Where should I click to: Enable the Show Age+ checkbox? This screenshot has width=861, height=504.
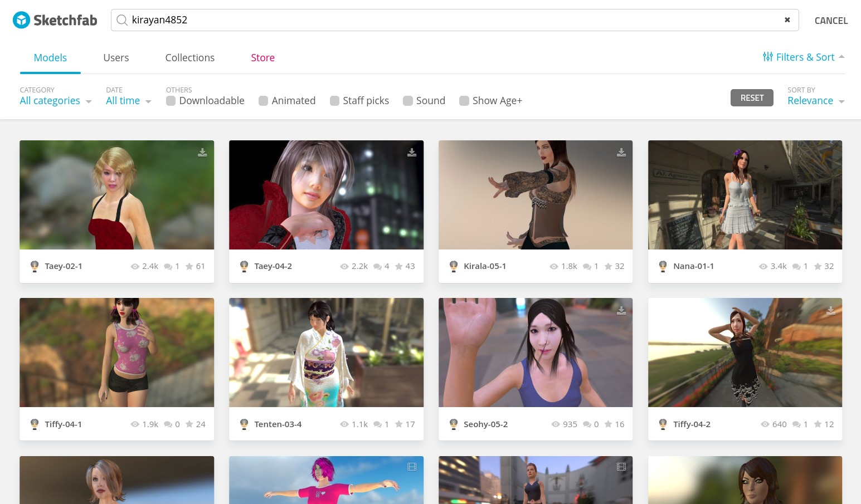[464, 101]
